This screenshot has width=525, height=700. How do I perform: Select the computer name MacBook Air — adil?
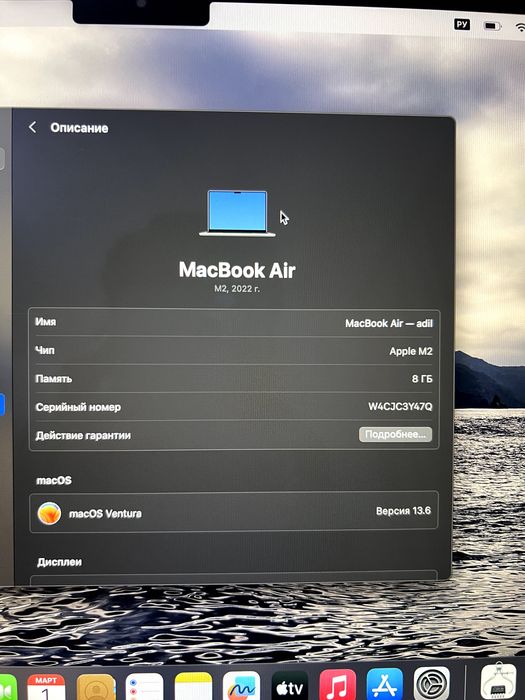pyautogui.click(x=388, y=323)
